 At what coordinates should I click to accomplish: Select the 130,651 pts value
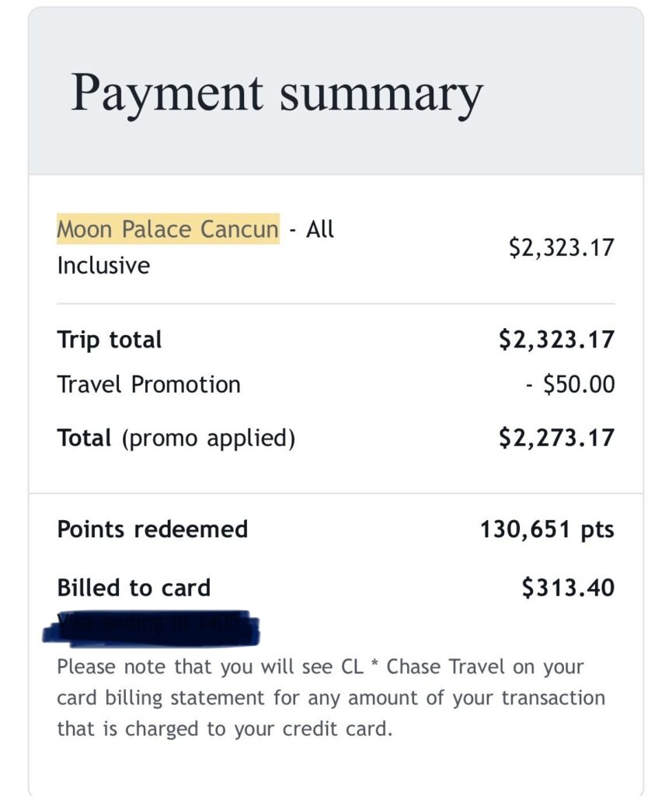pos(547,530)
